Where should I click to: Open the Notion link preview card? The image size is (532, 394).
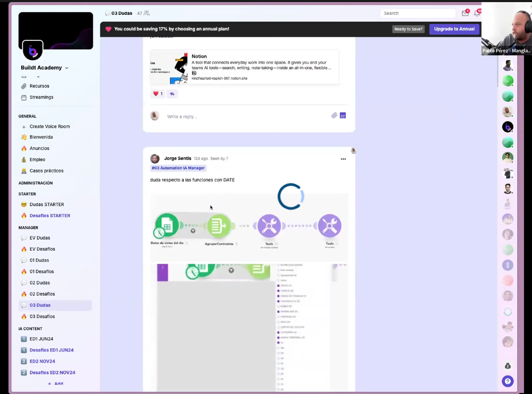coord(244,67)
